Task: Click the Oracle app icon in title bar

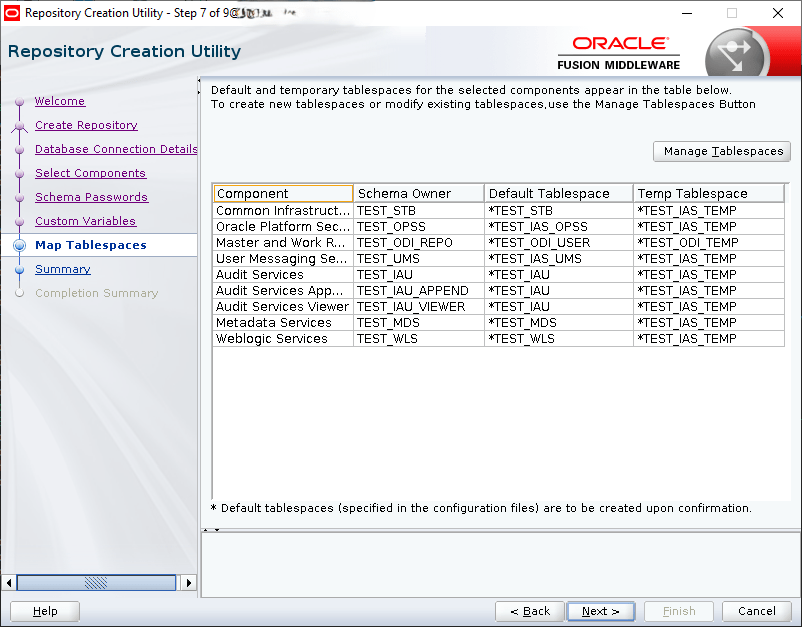Action: (12, 13)
